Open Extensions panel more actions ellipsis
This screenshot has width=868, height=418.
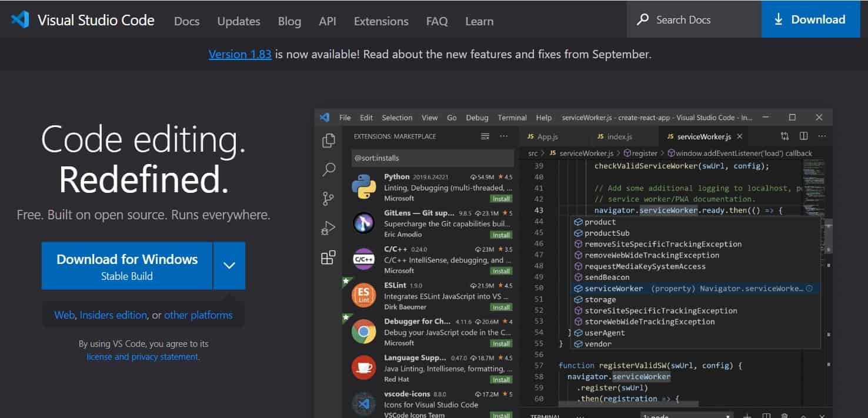click(503, 136)
